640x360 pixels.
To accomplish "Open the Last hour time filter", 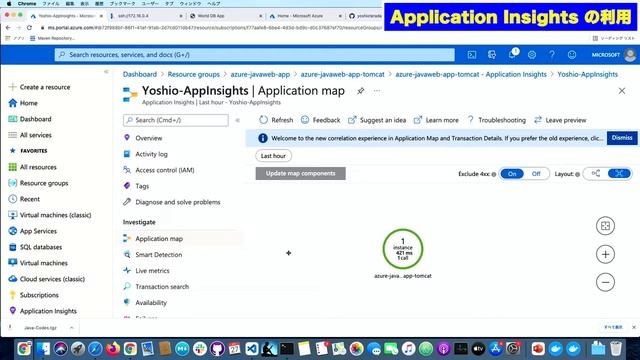I will (x=273, y=156).
